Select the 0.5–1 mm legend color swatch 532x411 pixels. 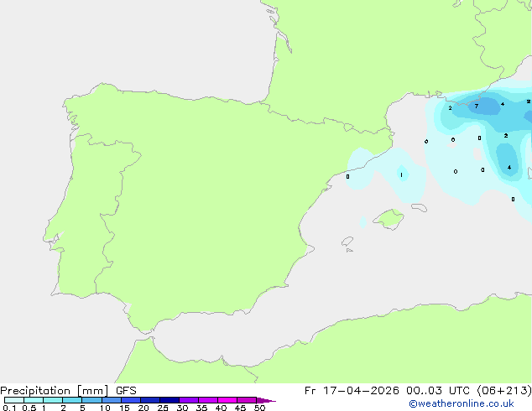[34, 400]
